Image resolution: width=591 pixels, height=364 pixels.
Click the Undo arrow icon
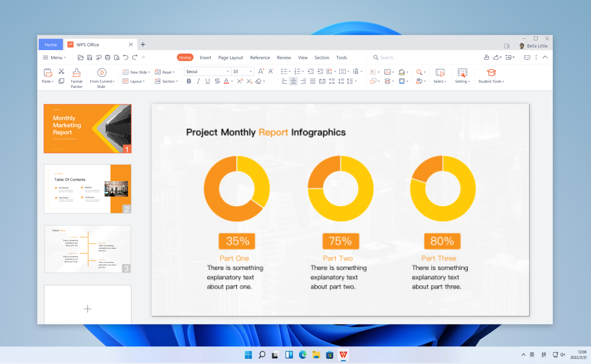point(126,58)
